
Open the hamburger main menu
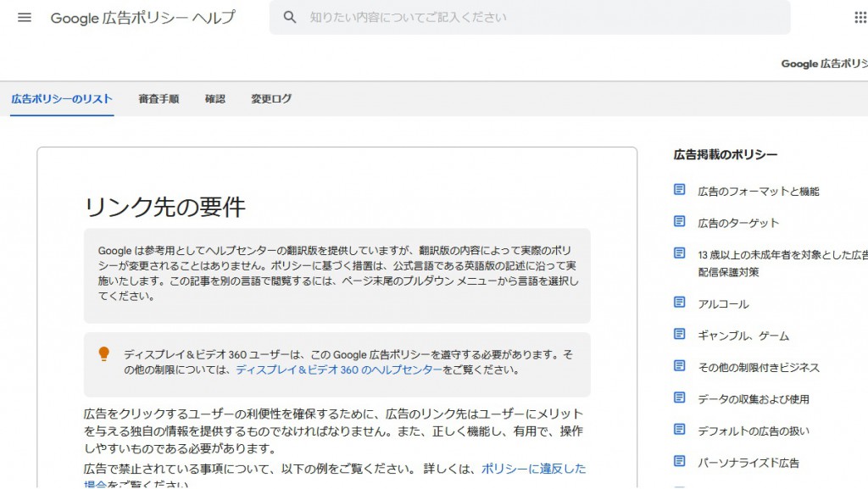(x=25, y=17)
